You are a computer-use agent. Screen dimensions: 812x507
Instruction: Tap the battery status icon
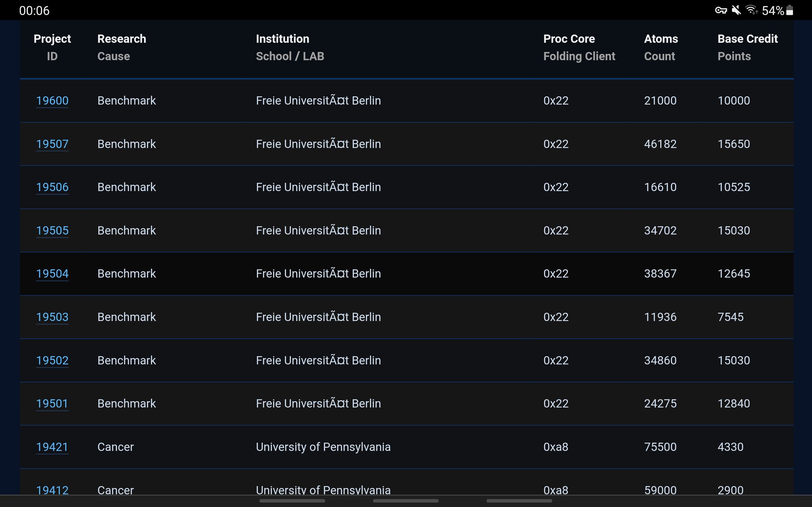(x=789, y=10)
